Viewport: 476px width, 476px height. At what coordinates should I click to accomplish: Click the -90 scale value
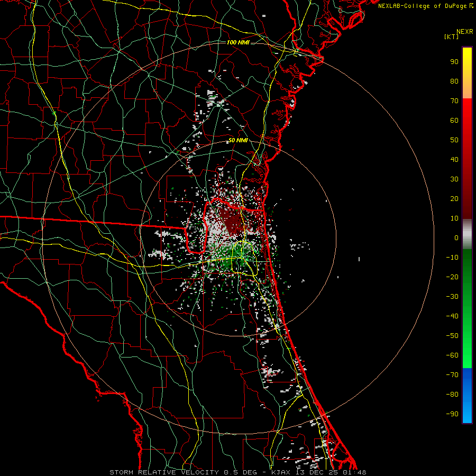coord(452,414)
